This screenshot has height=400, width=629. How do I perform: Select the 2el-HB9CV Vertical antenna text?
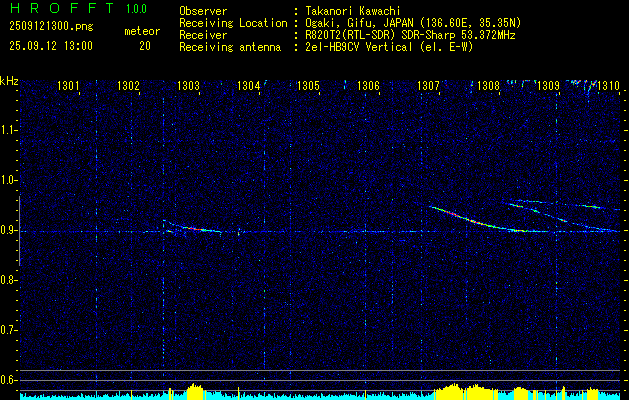(x=387, y=47)
